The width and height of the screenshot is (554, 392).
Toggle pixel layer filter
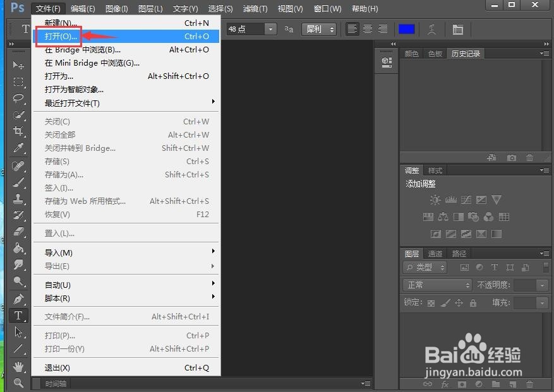click(x=464, y=268)
